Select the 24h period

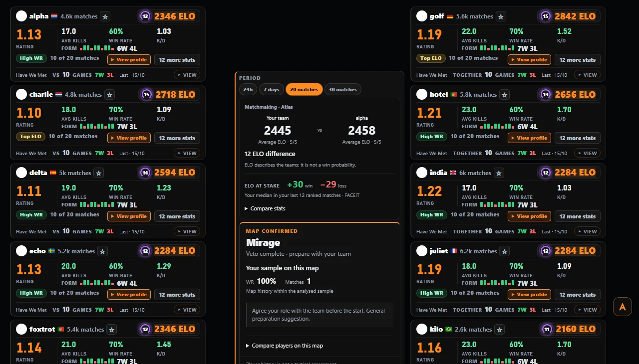tap(248, 90)
